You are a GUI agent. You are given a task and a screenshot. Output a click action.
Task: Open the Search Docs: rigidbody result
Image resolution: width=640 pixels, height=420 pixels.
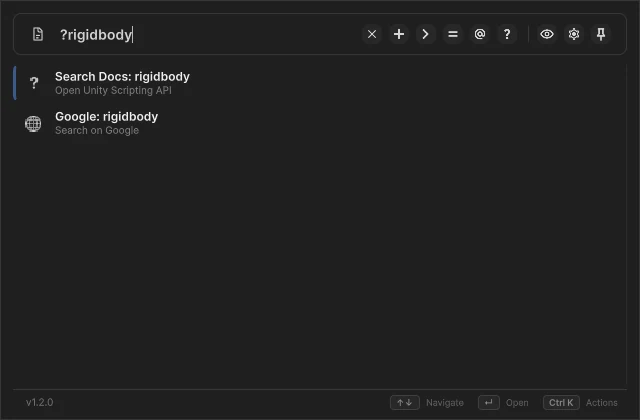pos(320,83)
